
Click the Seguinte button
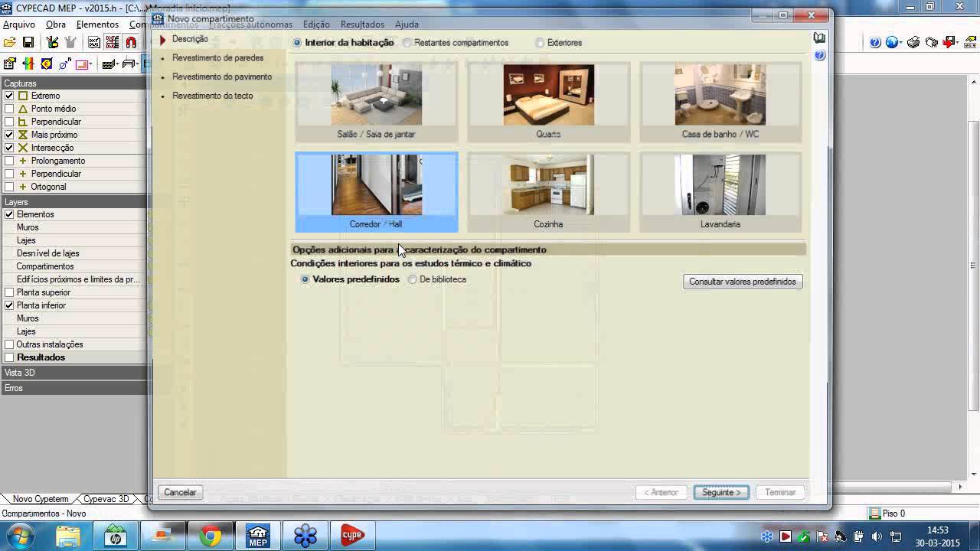722,492
